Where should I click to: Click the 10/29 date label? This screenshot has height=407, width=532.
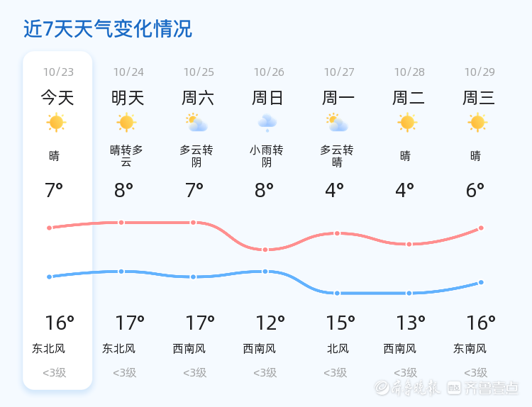tap(480, 72)
